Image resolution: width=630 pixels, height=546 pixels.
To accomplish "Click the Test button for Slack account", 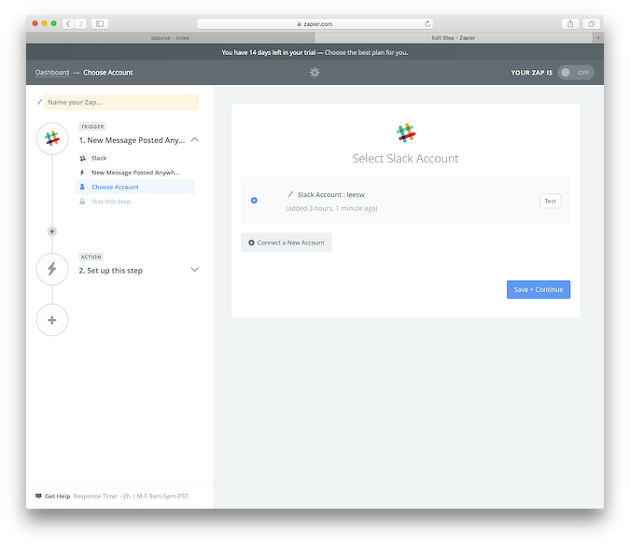I will click(x=550, y=201).
